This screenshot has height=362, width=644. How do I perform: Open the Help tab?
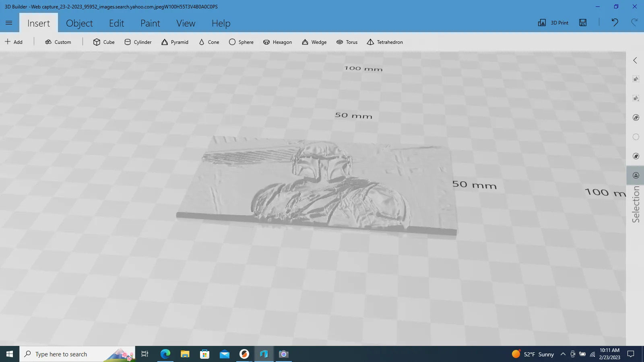tap(221, 23)
